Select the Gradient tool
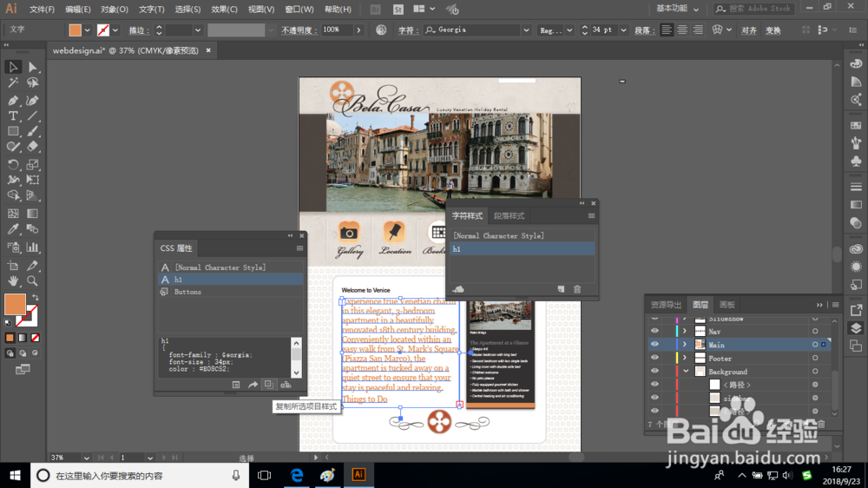The height and width of the screenshot is (488, 868). pyautogui.click(x=33, y=214)
